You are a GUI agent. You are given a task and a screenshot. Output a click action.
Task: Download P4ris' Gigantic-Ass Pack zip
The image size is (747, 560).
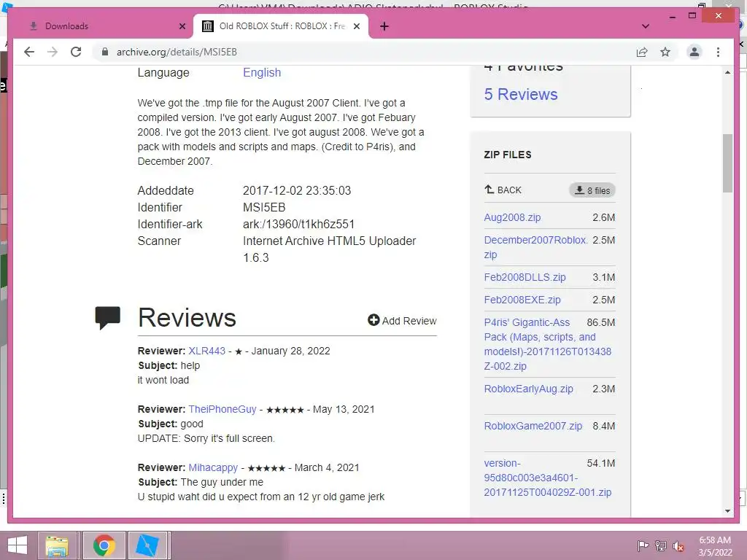tap(547, 344)
